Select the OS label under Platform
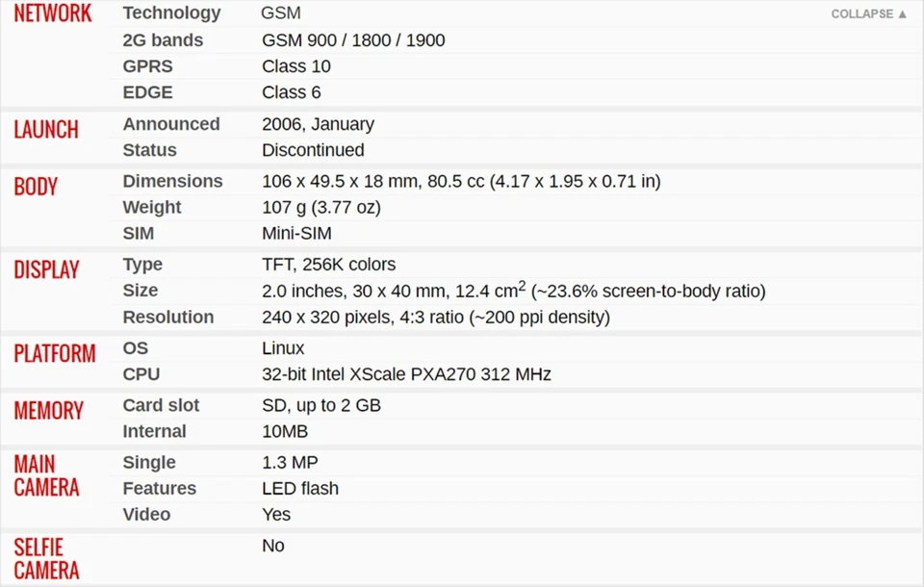This screenshot has height=587, width=924. tap(135, 347)
